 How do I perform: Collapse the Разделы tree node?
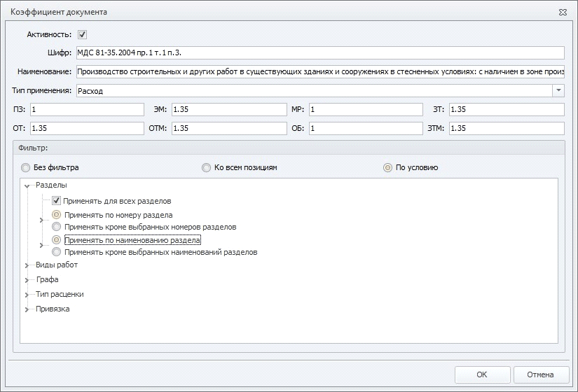[27, 186]
